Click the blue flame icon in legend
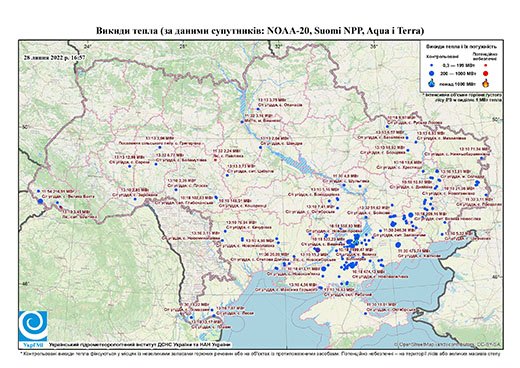Viewport: 520px width, 368px height. (x=432, y=83)
